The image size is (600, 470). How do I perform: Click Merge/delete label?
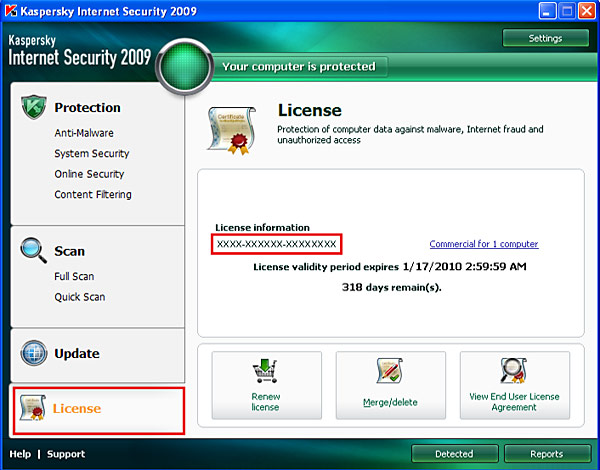point(390,402)
